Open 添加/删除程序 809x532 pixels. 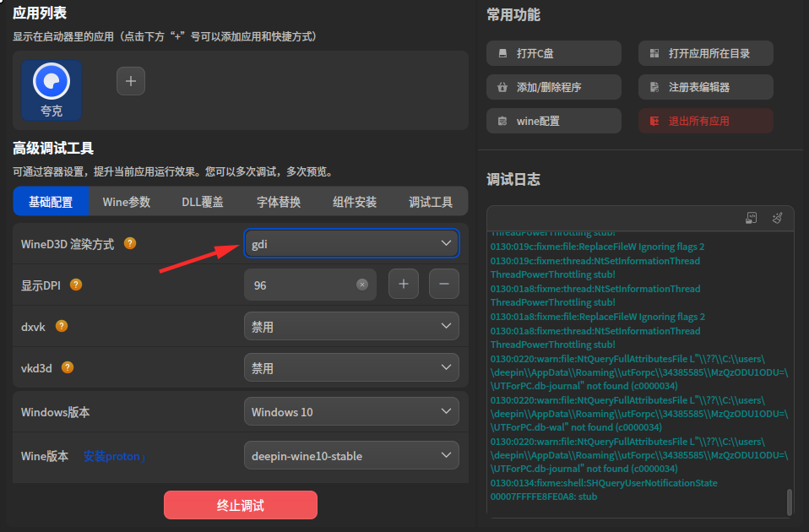click(554, 87)
